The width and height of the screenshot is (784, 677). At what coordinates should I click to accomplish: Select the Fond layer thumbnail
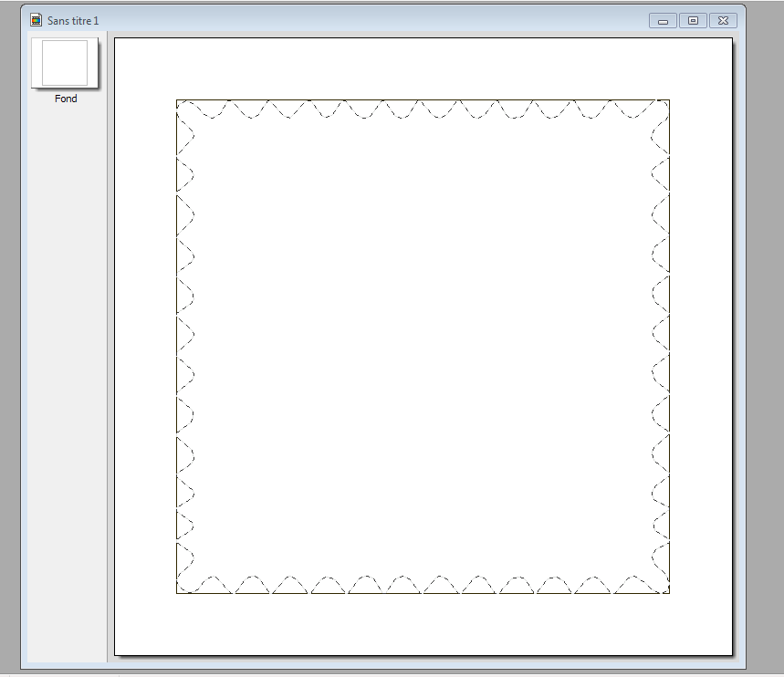pos(65,63)
